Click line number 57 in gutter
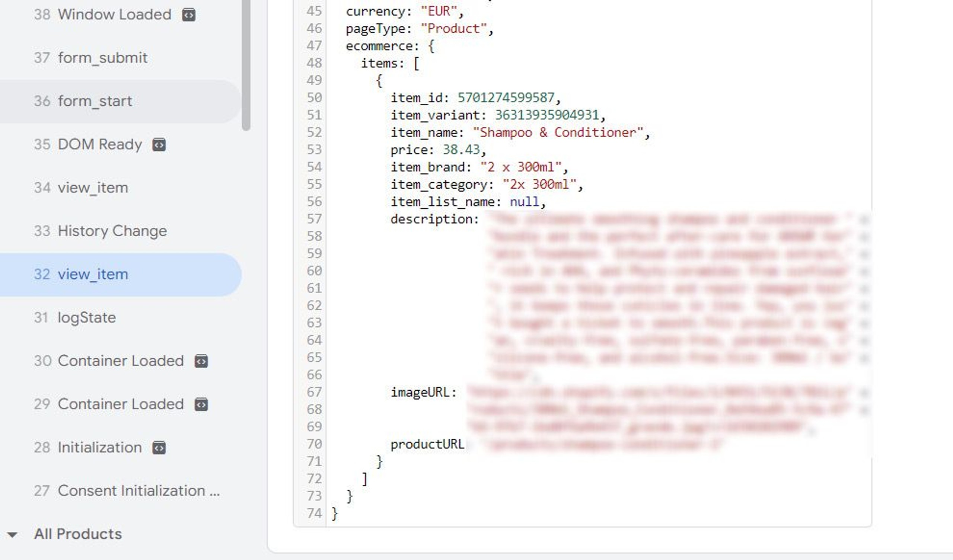 [314, 219]
